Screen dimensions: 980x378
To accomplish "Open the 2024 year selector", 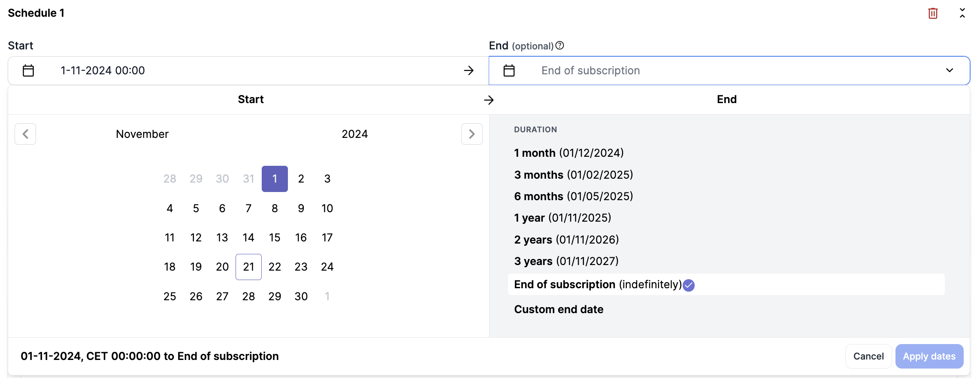I will [354, 134].
